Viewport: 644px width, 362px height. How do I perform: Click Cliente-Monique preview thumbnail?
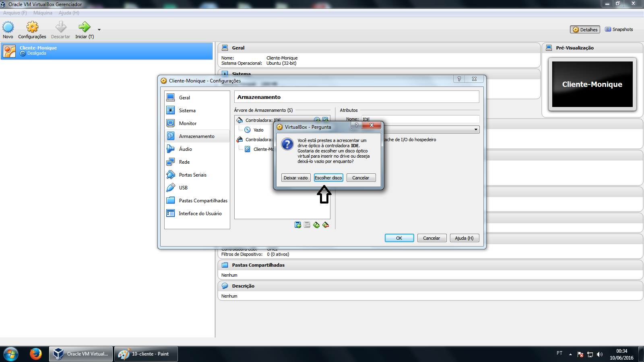[592, 84]
